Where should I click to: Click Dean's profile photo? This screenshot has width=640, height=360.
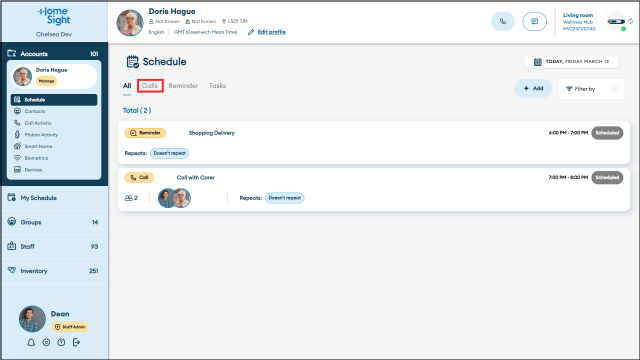pyautogui.click(x=32, y=319)
